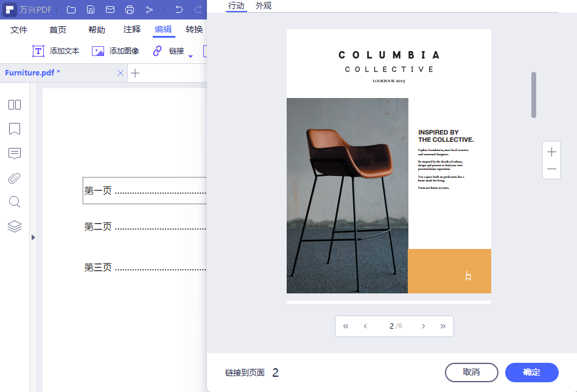Click the 确定 (OK) button
This screenshot has height=392, width=577.
pyautogui.click(x=531, y=373)
